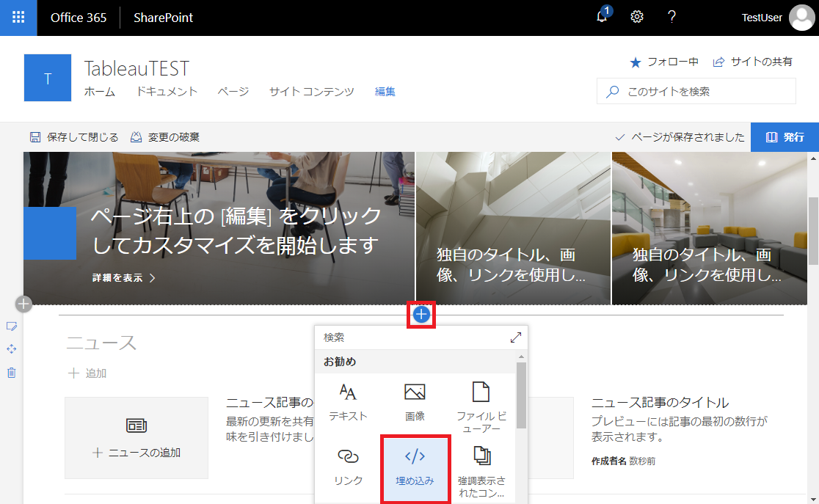Select the 埋め込み web part

[415, 469]
